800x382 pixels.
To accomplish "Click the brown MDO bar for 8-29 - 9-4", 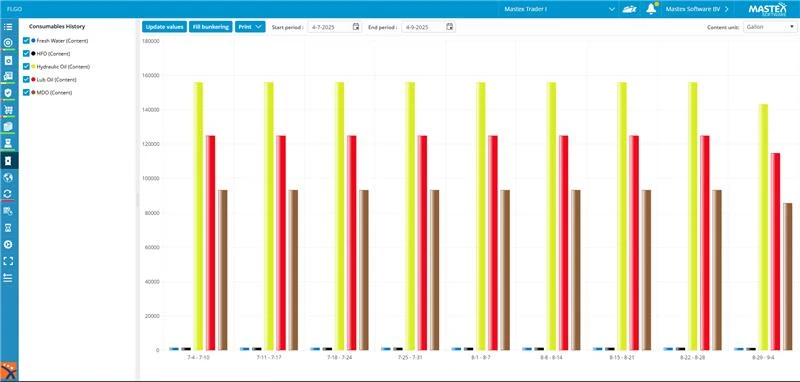I will point(788,276).
